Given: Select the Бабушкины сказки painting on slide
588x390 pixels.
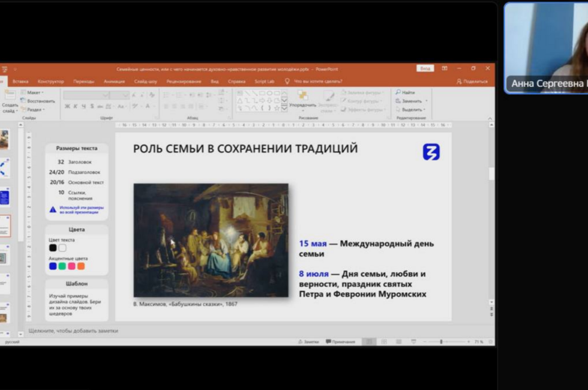Looking at the screenshot, I should point(211,241).
